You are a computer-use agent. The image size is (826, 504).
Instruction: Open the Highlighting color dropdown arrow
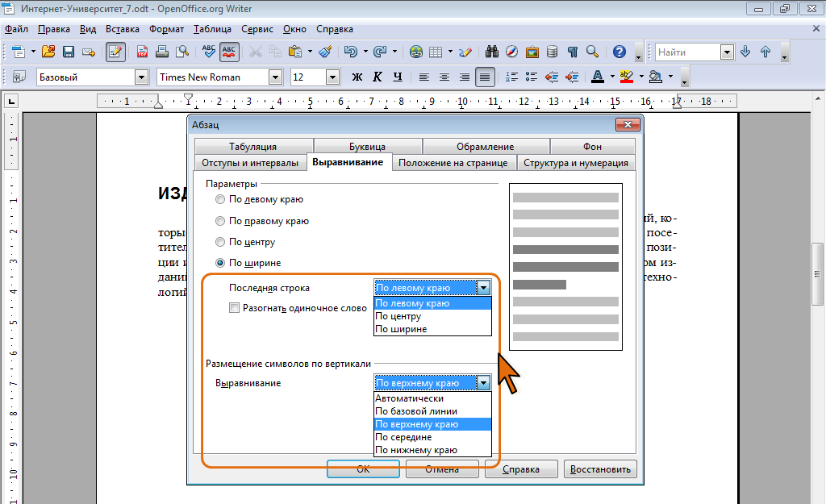click(x=641, y=77)
